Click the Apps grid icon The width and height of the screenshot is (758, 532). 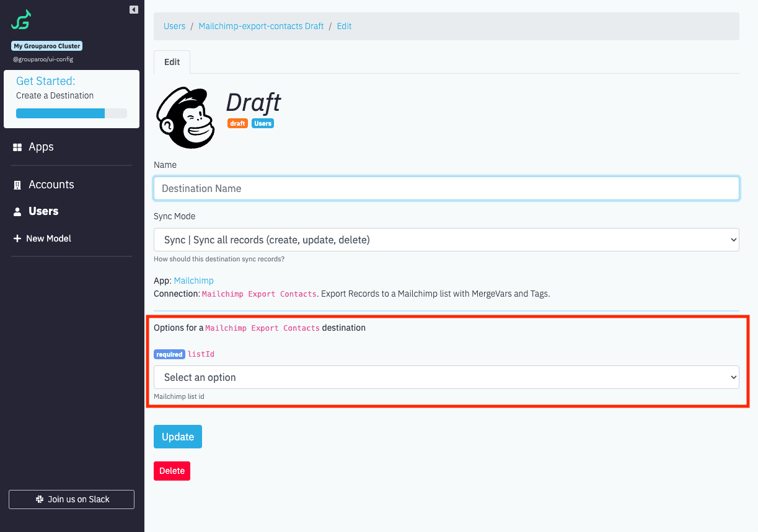[17, 147]
